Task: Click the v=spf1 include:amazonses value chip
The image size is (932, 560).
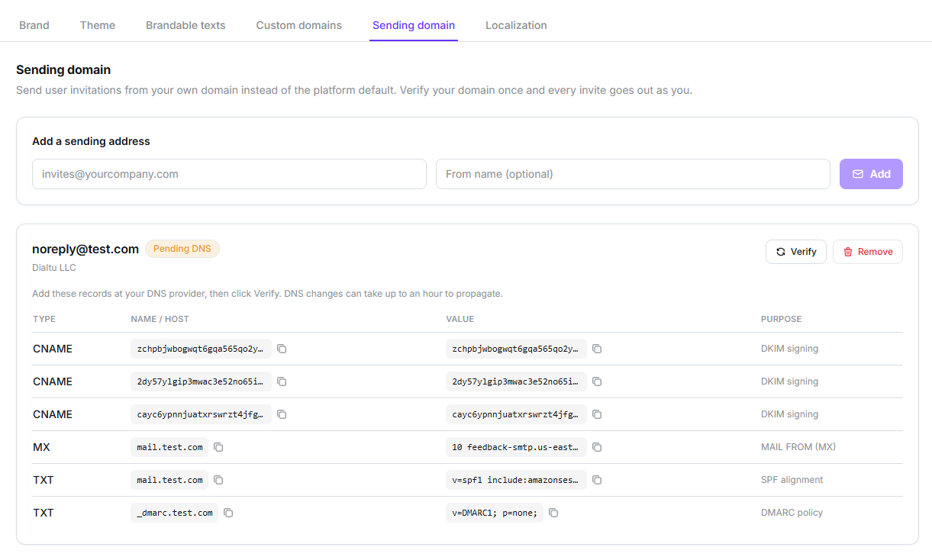Action: (x=517, y=480)
